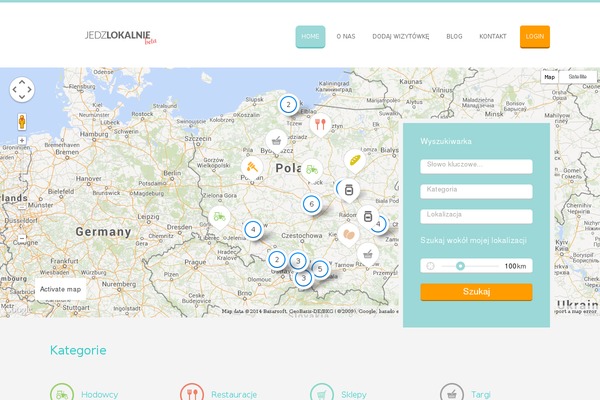Image resolution: width=600 pixels, height=400 pixels.
Task: Click the Słowo kluczowe search field
Action: pyautogui.click(x=476, y=167)
